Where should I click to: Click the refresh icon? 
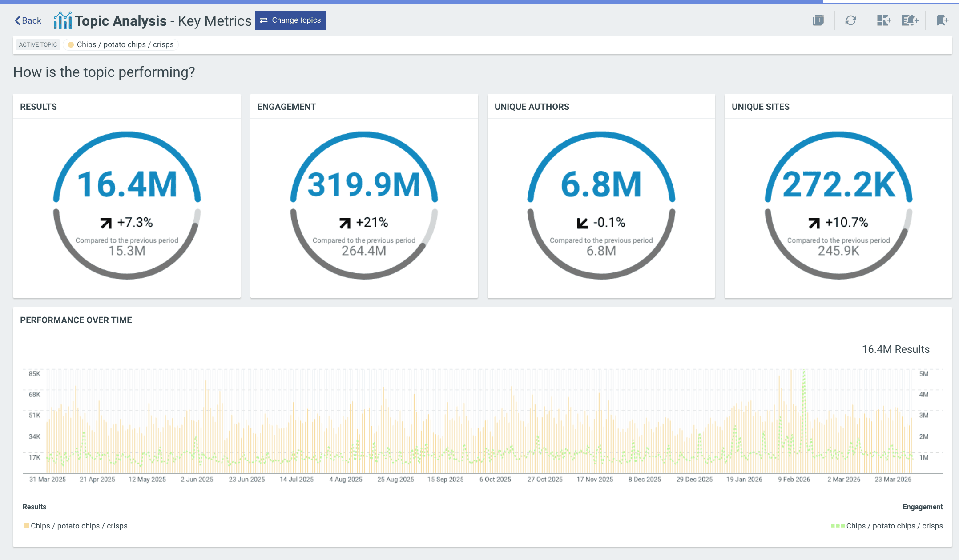[850, 20]
